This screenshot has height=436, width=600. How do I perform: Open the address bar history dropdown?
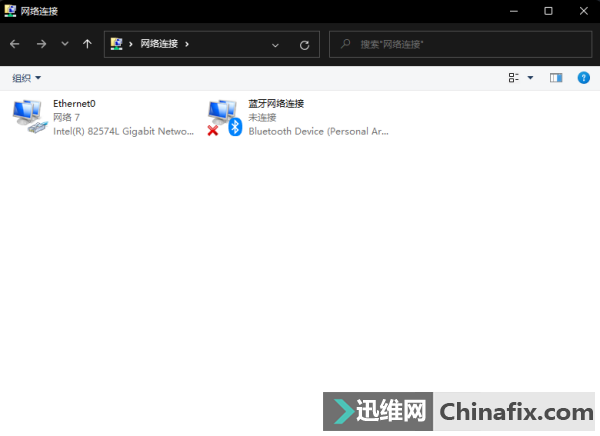[x=275, y=45]
